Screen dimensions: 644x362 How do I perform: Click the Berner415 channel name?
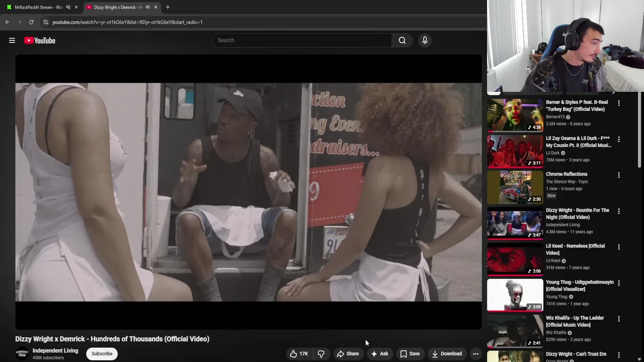click(x=555, y=117)
